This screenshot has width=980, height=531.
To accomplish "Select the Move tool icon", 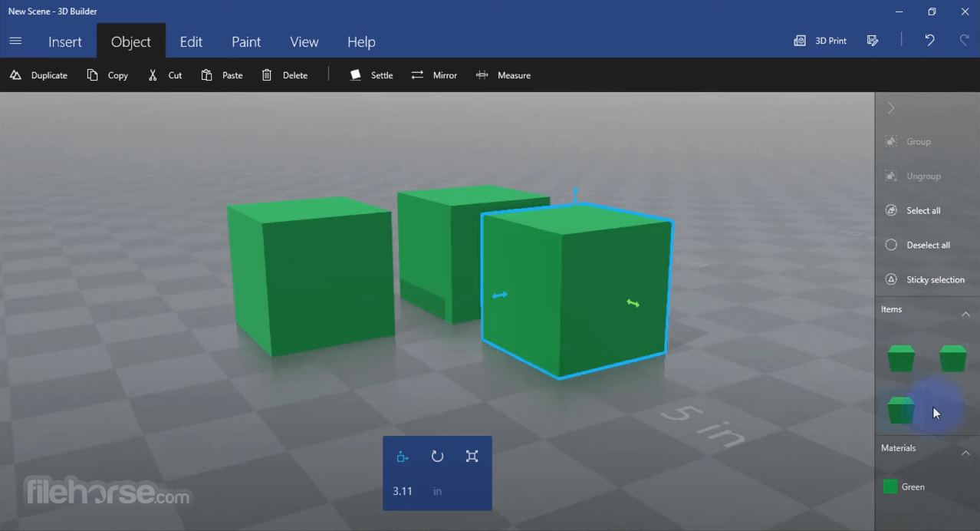I will coord(402,457).
